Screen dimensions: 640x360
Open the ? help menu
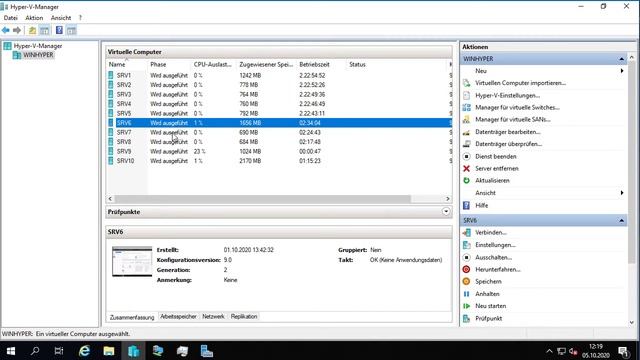tap(80, 18)
